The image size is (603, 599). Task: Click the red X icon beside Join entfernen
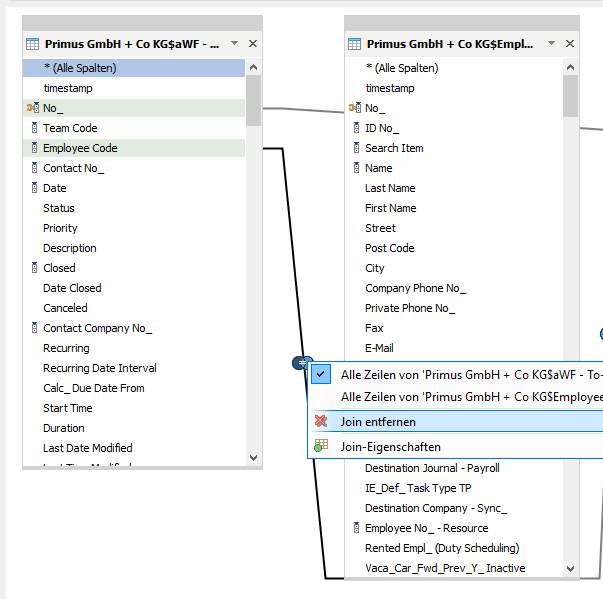click(x=321, y=422)
